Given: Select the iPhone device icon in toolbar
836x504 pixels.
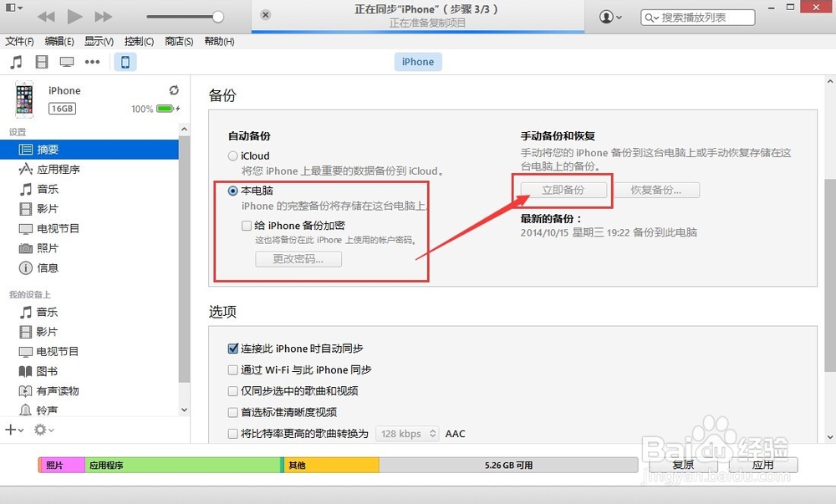Looking at the screenshot, I should 125,63.
